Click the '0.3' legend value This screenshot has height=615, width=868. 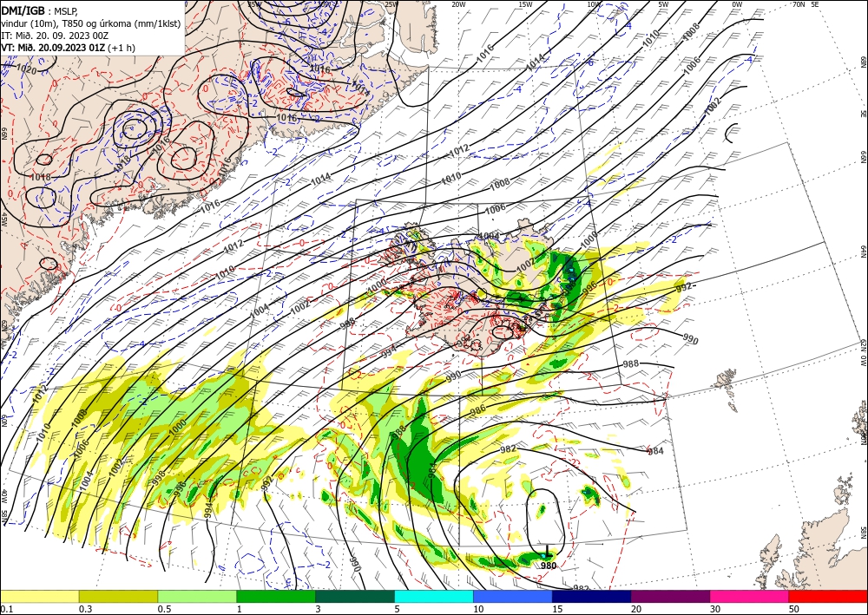85,609
